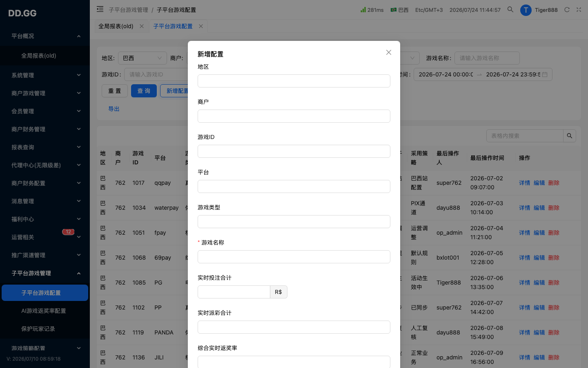Click the R$ currency addon label
Image resolution: width=588 pixels, height=368 pixels.
point(278,292)
